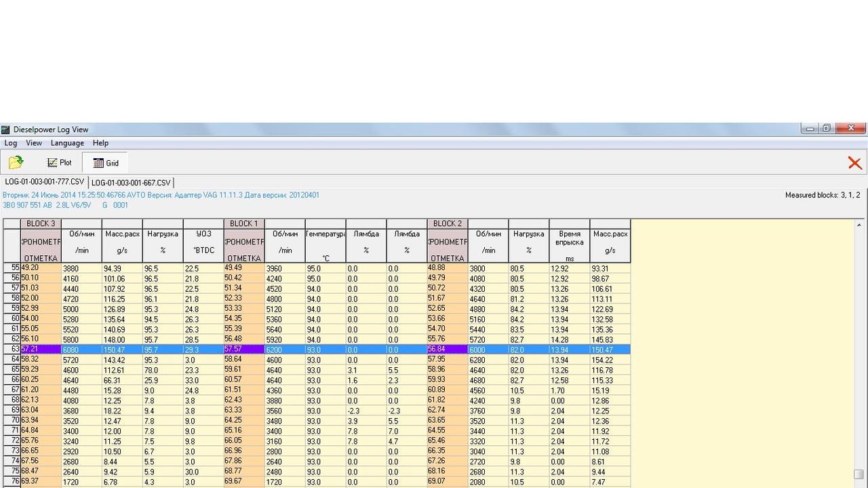Open the Help menu
Screen dimensions: 868x488
[100, 143]
